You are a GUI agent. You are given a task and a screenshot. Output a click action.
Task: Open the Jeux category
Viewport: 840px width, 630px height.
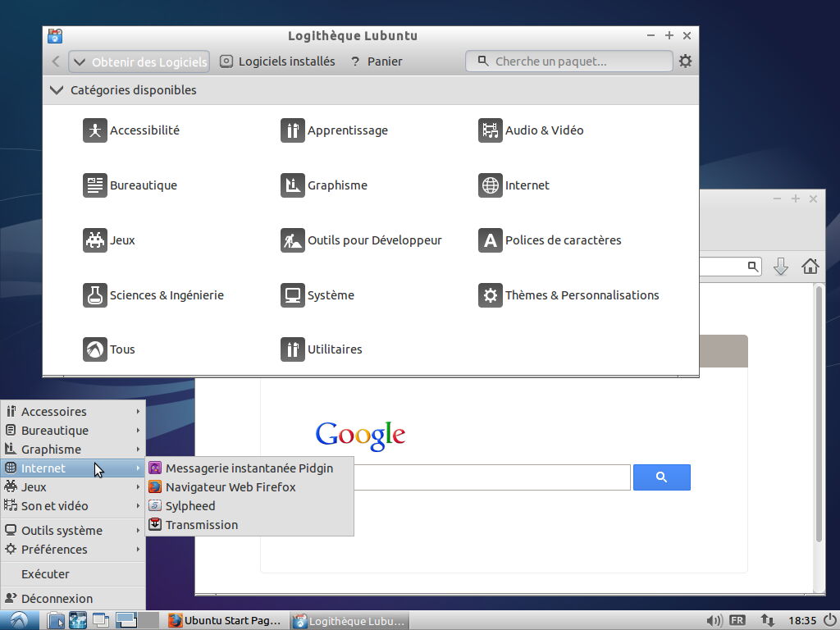(121, 240)
